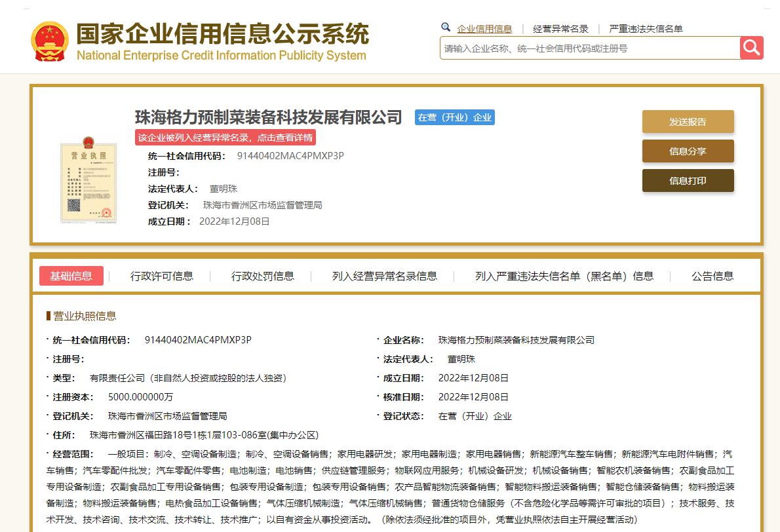Image resolution: width=780 pixels, height=532 pixels.
Task: Click the 有限责任公司 company type value
Action: (x=188, y=378)
